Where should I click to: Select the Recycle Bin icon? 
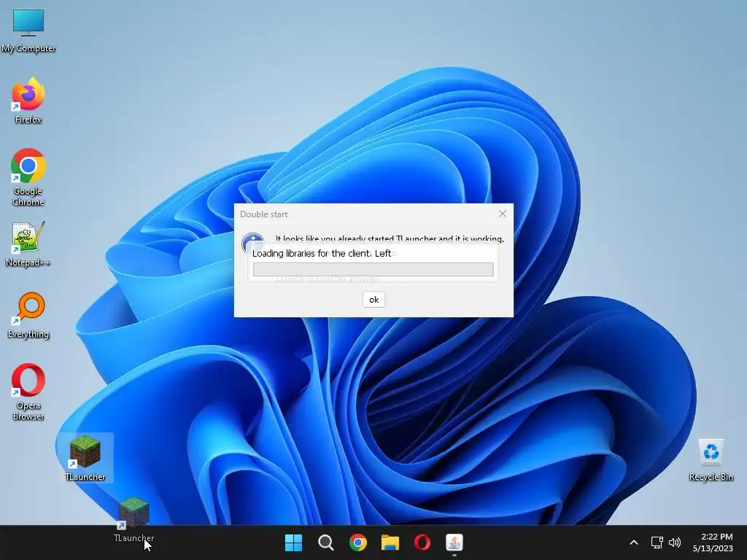pyautogui.click(x=711, y=459)
